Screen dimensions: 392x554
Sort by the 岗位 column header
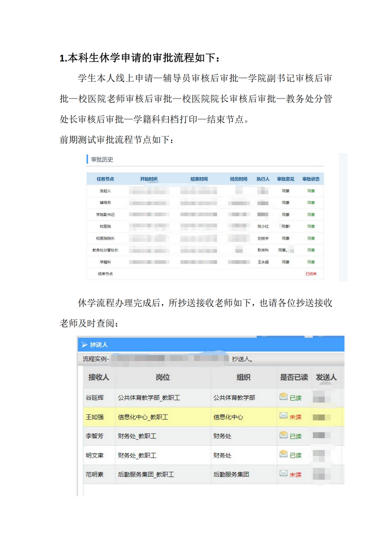162,377
